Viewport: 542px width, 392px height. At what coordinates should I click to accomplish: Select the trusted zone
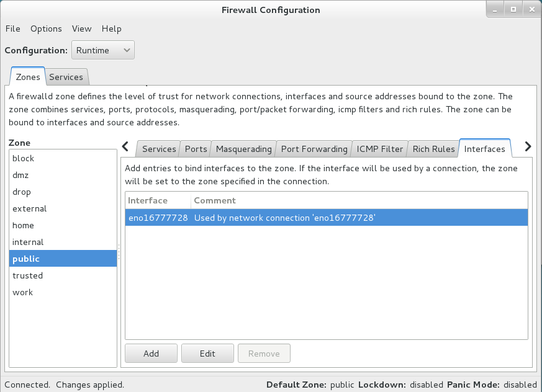28,275
